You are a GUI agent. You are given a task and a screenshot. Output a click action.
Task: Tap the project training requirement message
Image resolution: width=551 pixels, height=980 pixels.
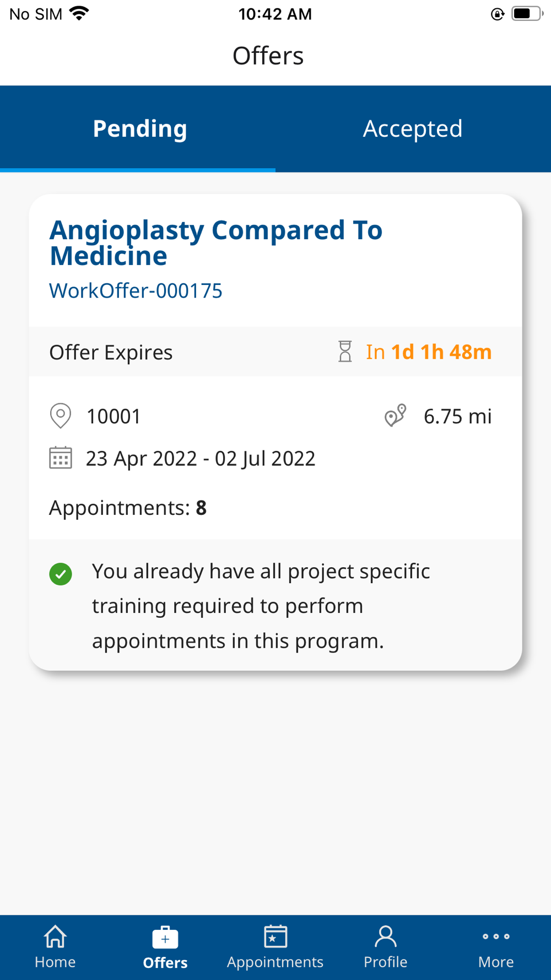(x=261, y=606)
